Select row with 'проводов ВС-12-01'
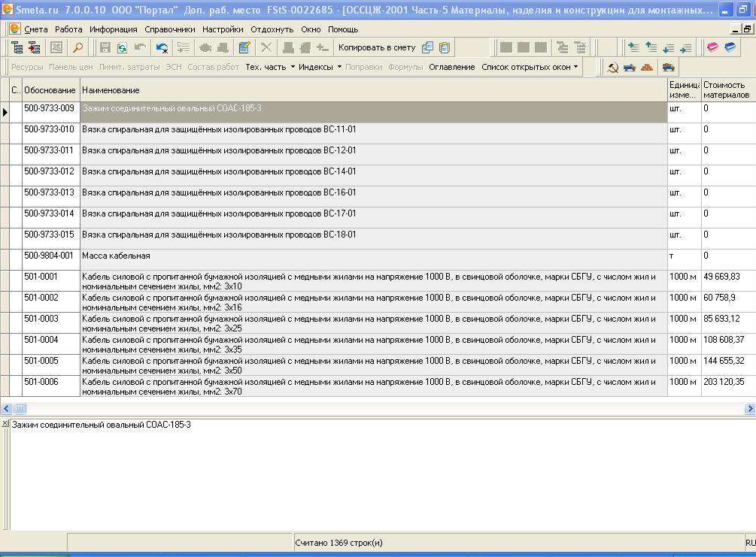The height and width of the screenshot is (557, 756). (374, 154)
